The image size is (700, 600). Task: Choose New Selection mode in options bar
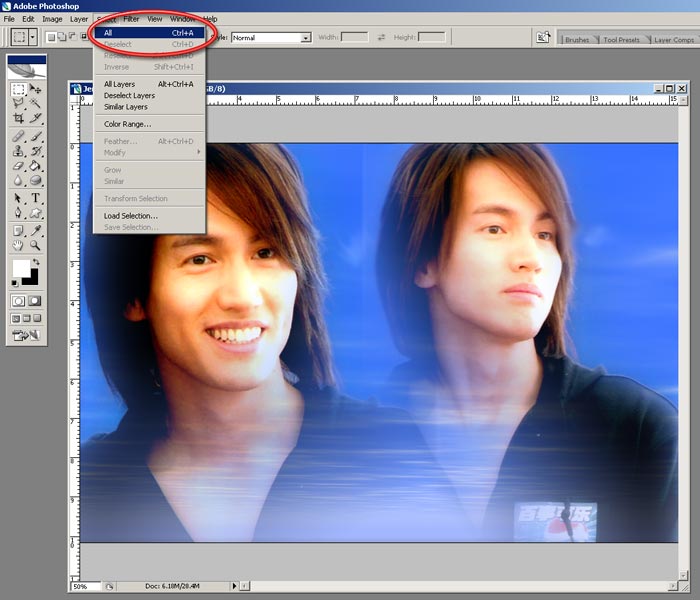click(51, 37)
